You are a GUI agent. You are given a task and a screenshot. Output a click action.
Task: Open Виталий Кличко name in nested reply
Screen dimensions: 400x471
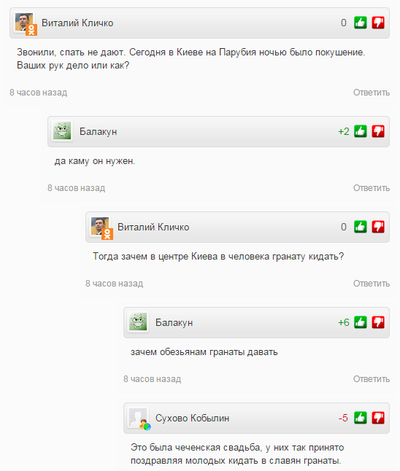point(153,227)
